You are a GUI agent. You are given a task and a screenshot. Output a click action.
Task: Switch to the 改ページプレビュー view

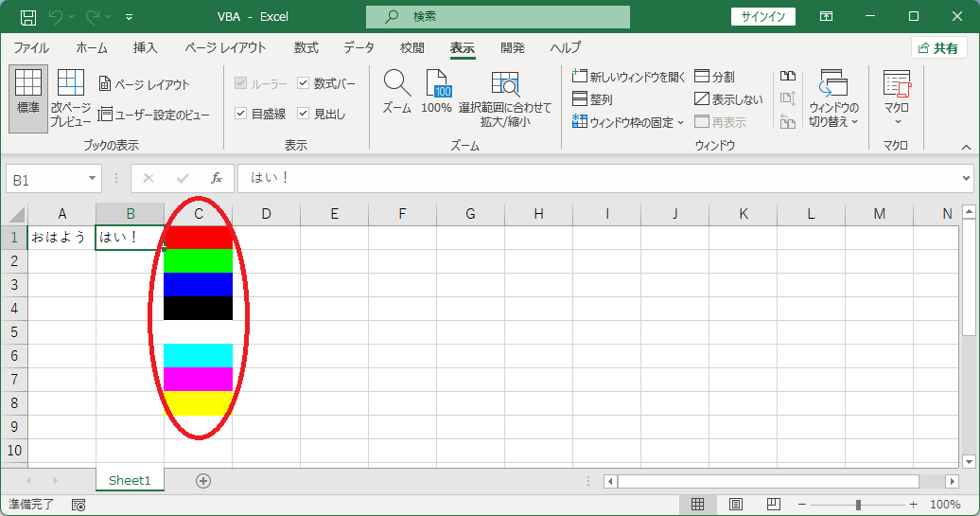pyautogui.click(x=70, y=98)
